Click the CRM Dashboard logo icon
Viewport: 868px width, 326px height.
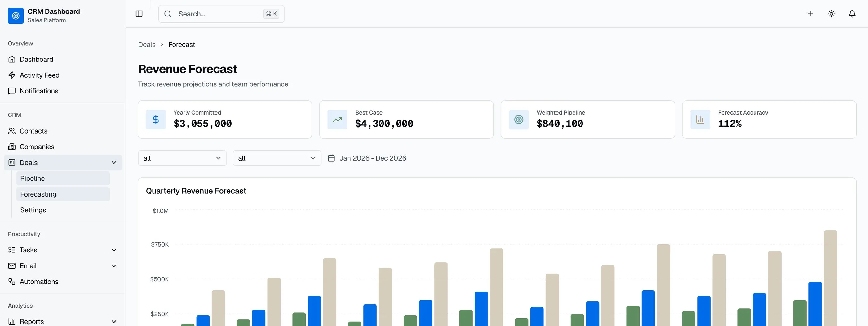pos(16,16)
